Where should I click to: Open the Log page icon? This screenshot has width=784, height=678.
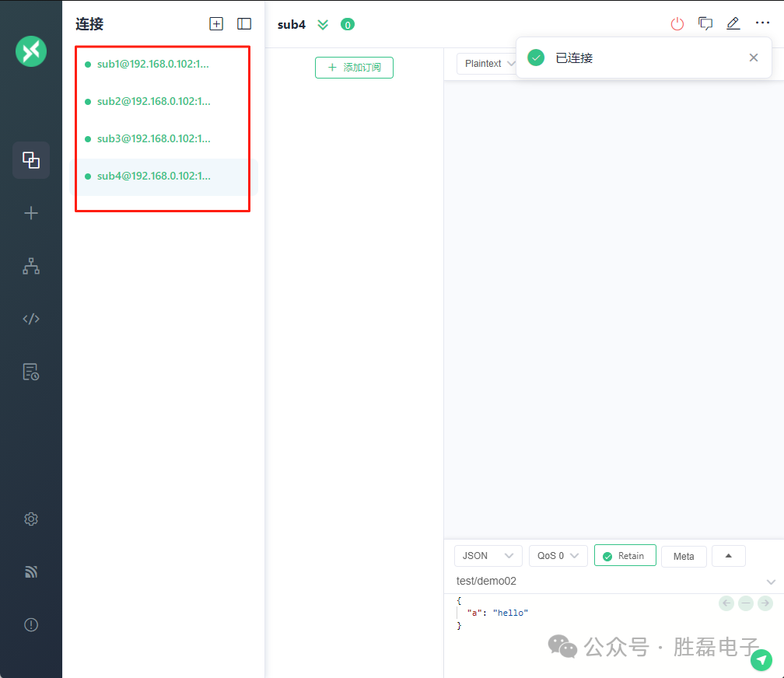coord(31,372)
